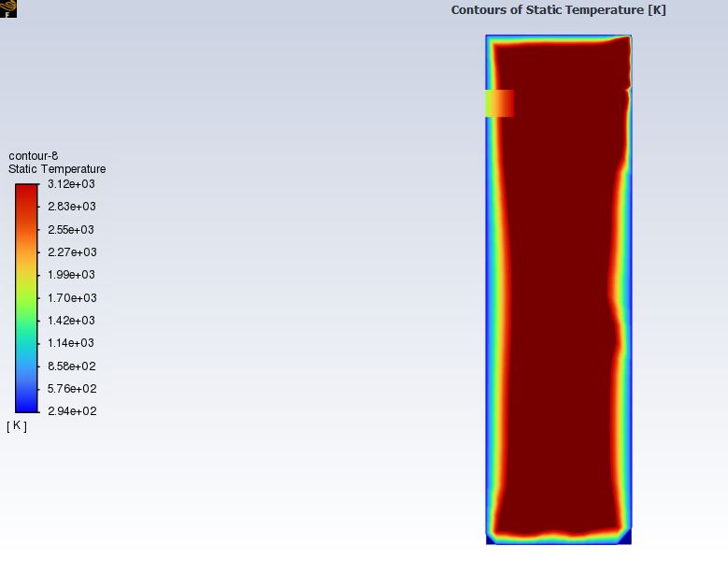Click the 'Static Temperature' legend heading
This screenshot has width=728, height=574.
point(57,169)
